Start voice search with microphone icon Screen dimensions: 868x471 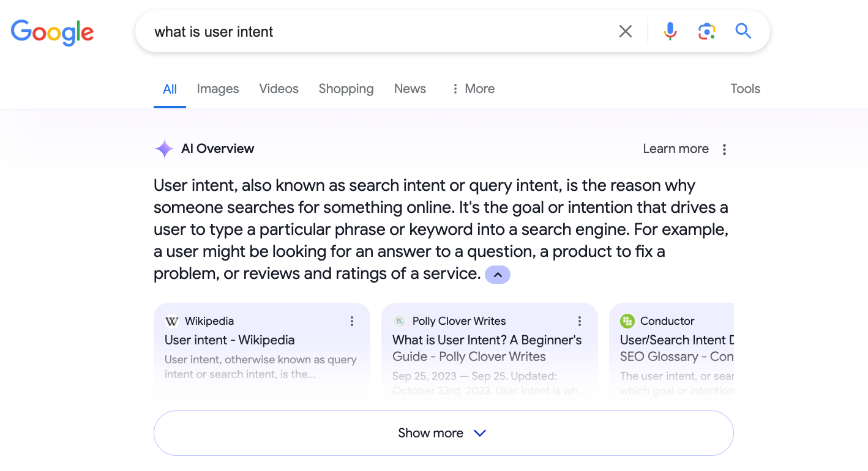click(670, 31)
